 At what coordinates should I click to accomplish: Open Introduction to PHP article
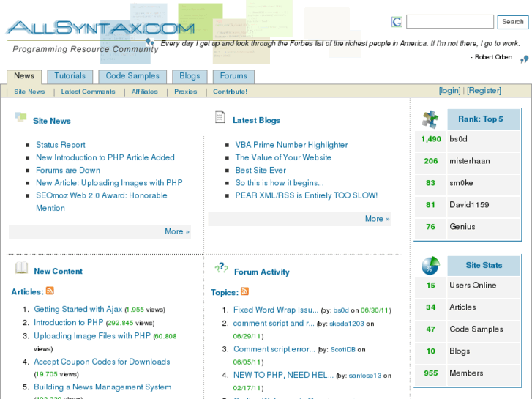point(69,323)
